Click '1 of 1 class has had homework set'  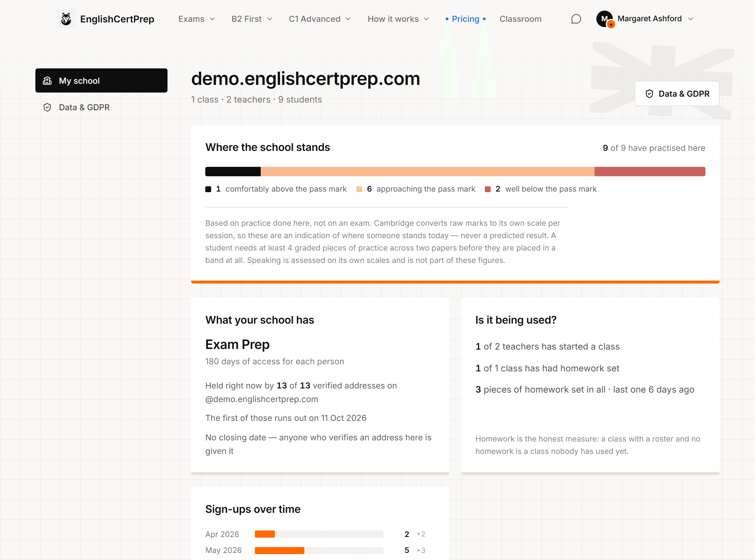coord(547,368)
